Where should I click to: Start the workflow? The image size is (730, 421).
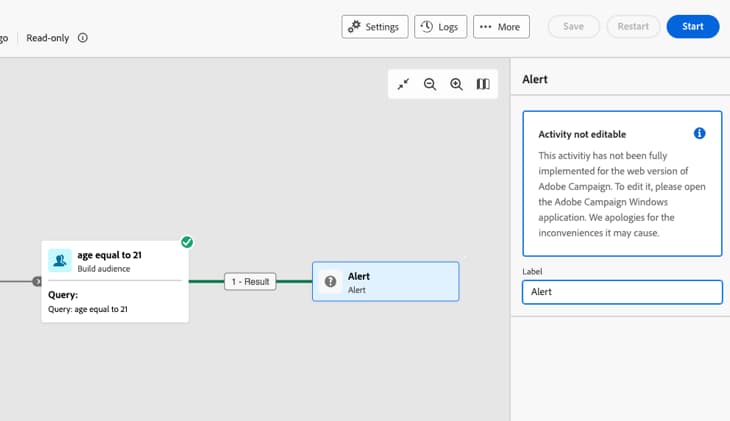click(x=693, y=27)
